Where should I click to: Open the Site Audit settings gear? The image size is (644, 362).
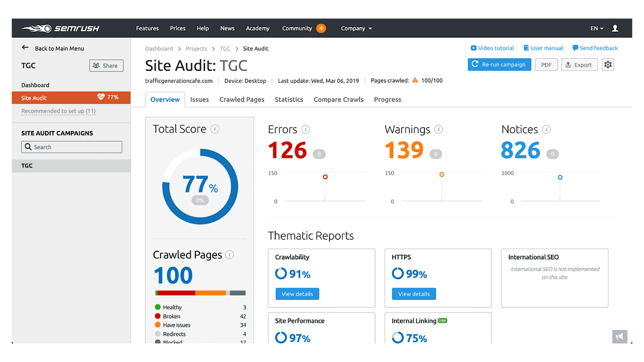point(608,64)
